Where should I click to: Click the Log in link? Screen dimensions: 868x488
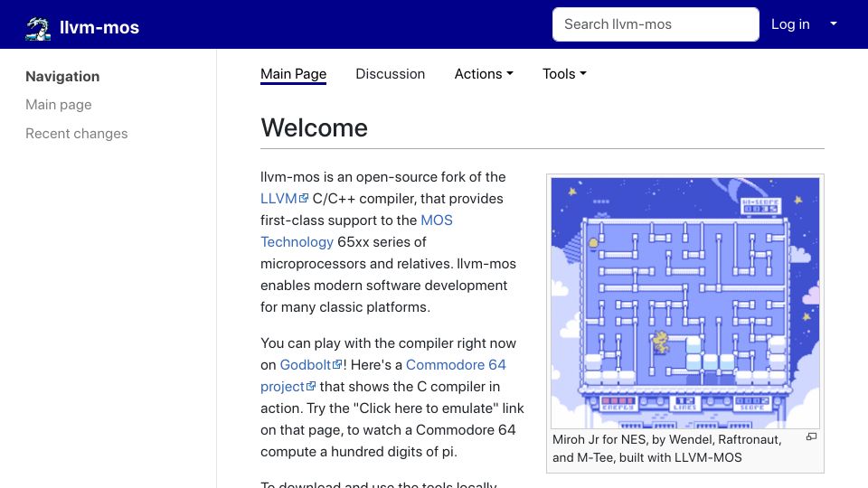click(x=790, y=24)
